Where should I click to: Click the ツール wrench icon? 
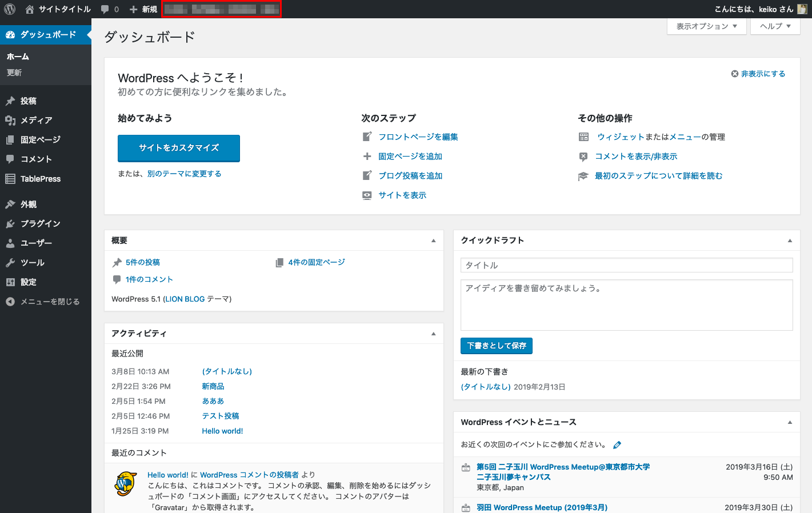point(10,263)
